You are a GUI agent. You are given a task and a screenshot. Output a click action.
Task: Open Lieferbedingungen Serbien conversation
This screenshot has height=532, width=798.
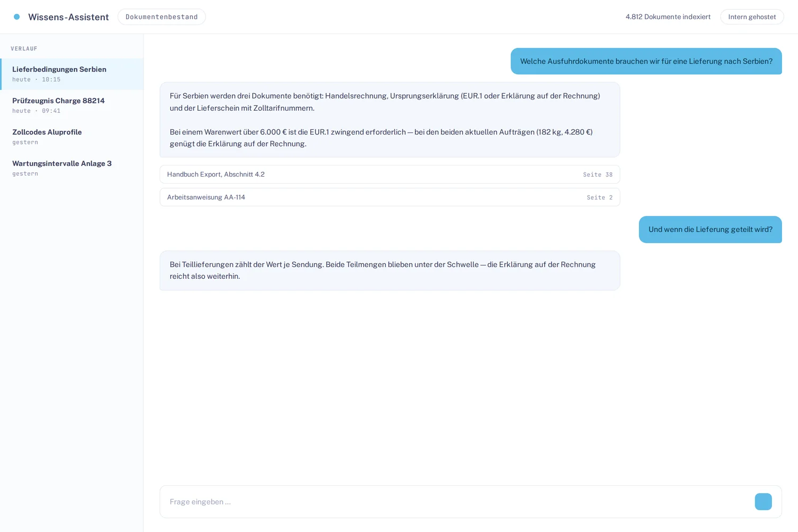72,74
